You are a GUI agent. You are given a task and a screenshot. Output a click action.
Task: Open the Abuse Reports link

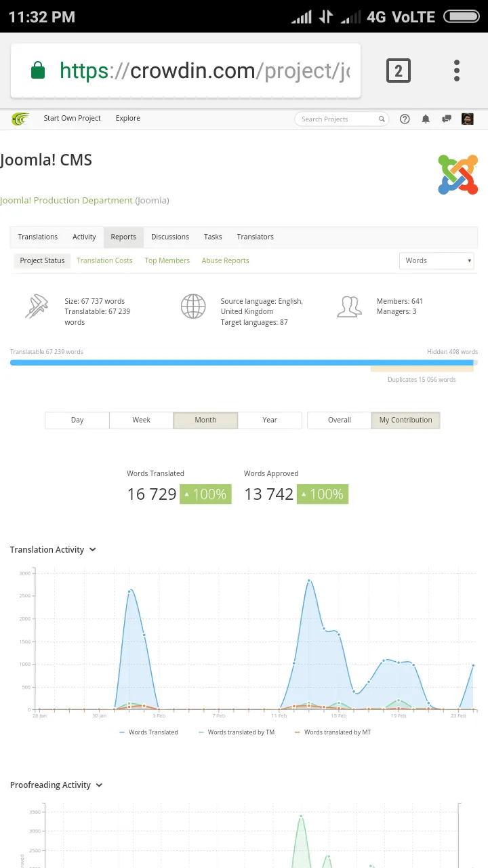[x=225, y=260]
